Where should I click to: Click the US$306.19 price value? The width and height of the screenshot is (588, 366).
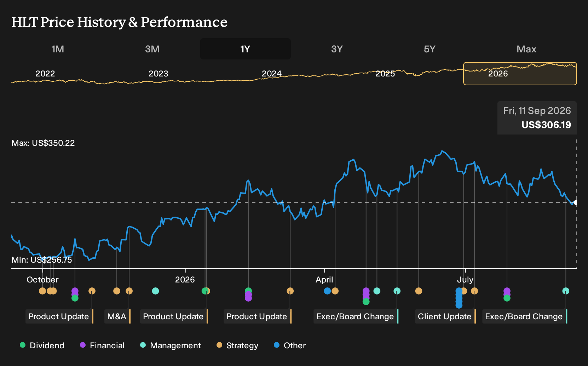pos(546,125)
